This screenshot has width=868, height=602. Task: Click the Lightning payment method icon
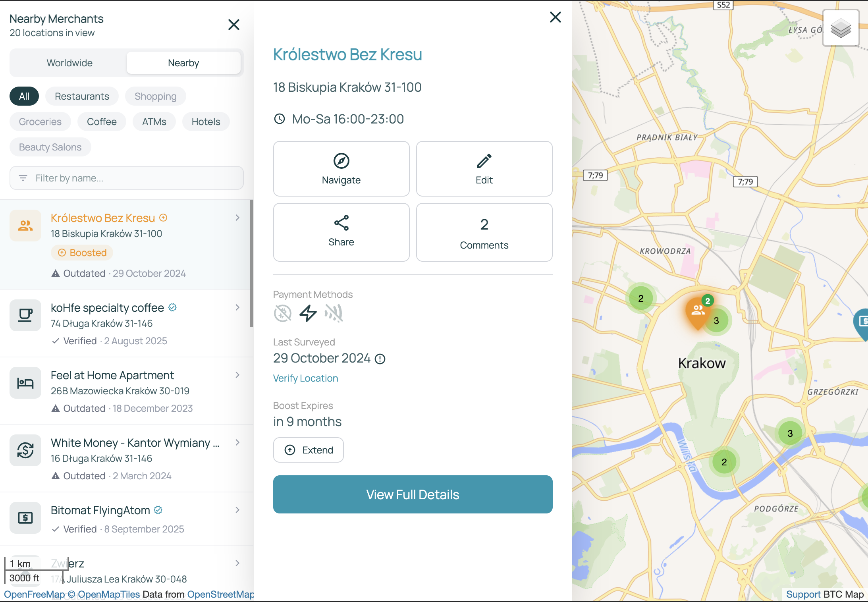[x=308, y=313]
